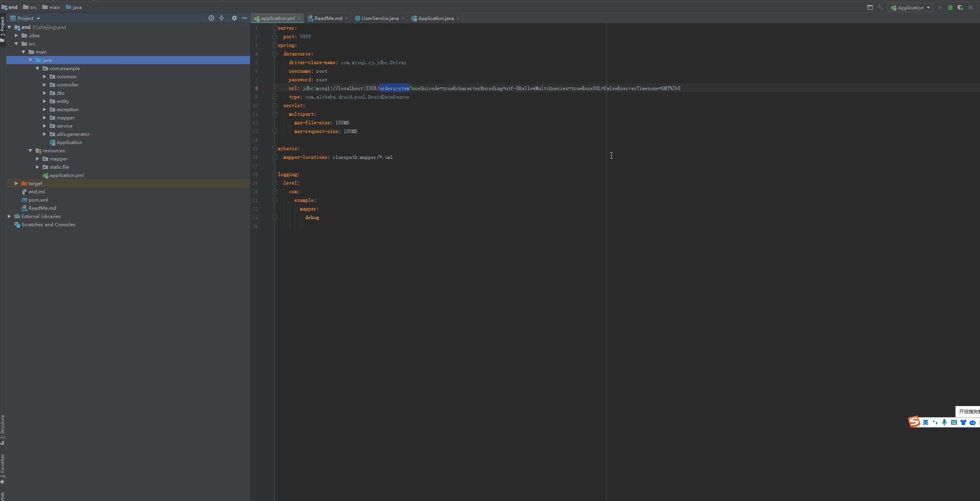
Task: Click the locate/scroll from source icon
Action: coord(211,18)
